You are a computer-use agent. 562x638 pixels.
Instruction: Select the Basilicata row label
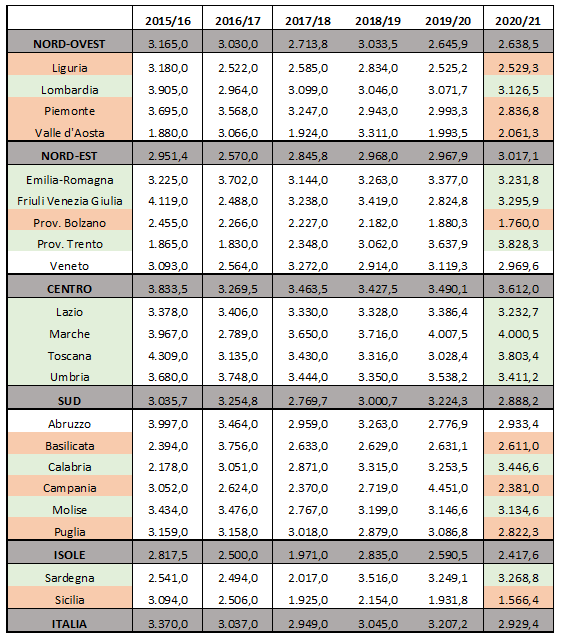pos(70,446)
